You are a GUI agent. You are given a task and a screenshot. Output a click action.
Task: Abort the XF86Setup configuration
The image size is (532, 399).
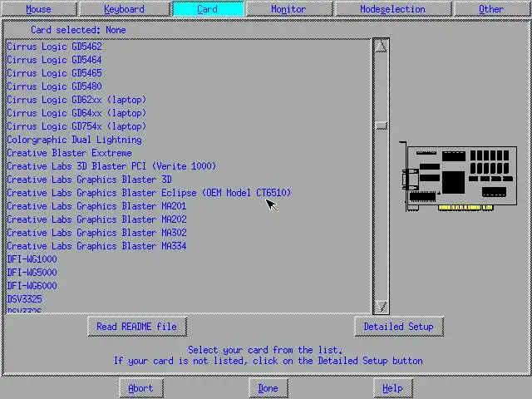click(140, 388)
